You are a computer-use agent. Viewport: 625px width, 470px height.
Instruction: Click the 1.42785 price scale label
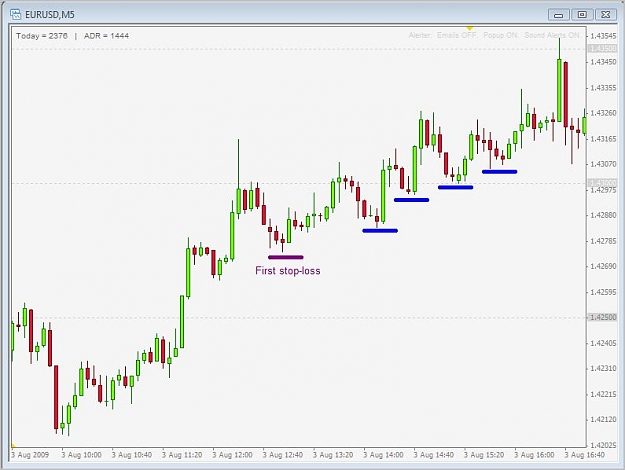[x=603, y=241]
